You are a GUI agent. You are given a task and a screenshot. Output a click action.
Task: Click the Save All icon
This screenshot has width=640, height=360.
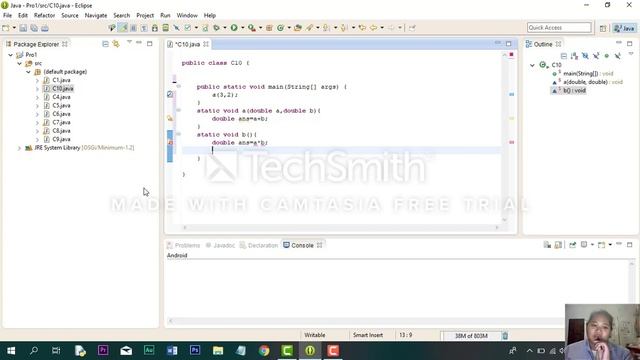pyautogui.click(x=34, y=28)
